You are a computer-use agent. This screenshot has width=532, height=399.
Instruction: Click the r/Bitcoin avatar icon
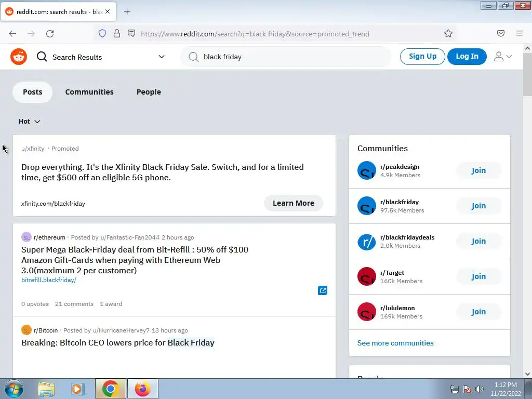[26, 330]
